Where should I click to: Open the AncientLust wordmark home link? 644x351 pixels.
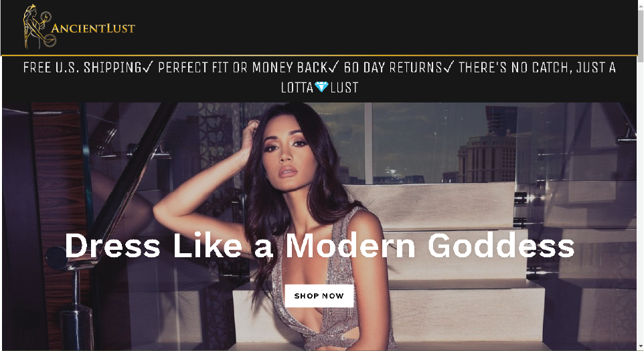click(93, 28)
